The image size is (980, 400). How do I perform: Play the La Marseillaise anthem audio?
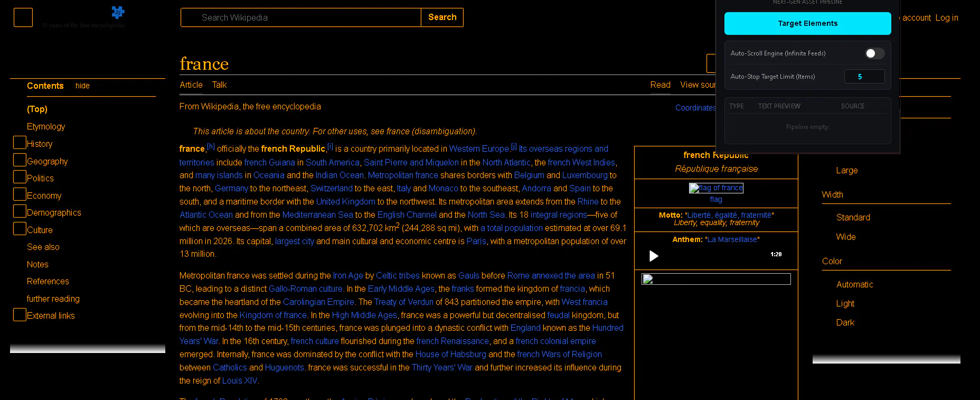point(654,256)
